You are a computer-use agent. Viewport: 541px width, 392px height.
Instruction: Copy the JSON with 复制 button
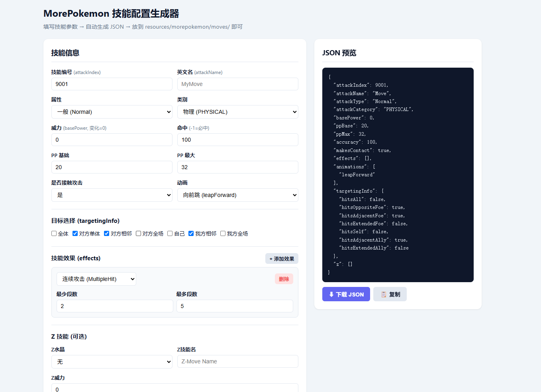[390, 294]
